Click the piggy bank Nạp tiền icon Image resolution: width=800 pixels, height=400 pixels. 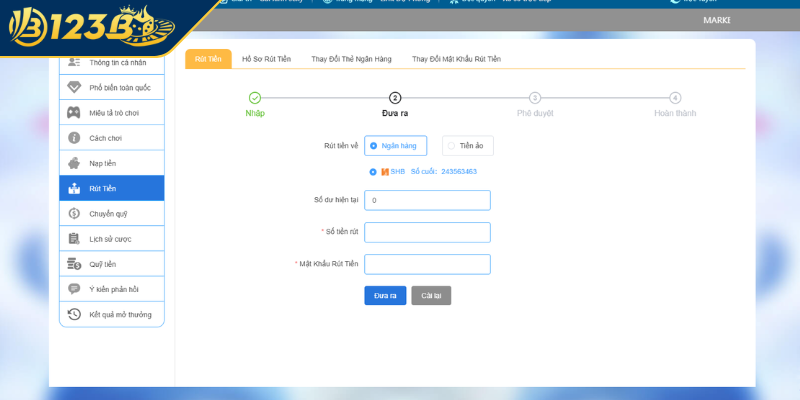tap(74, 163)
